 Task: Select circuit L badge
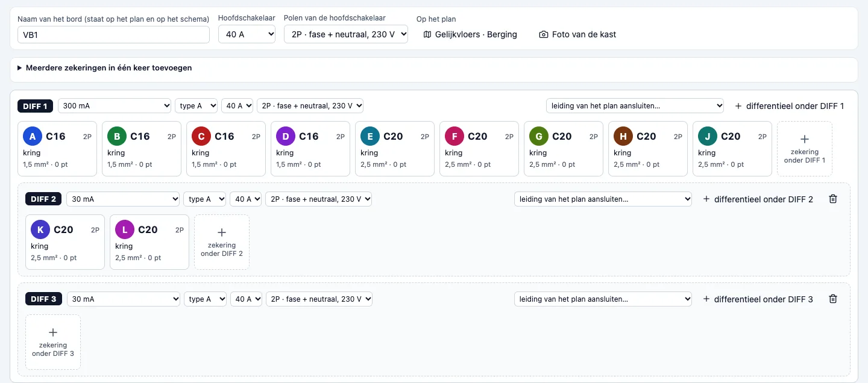125,229
